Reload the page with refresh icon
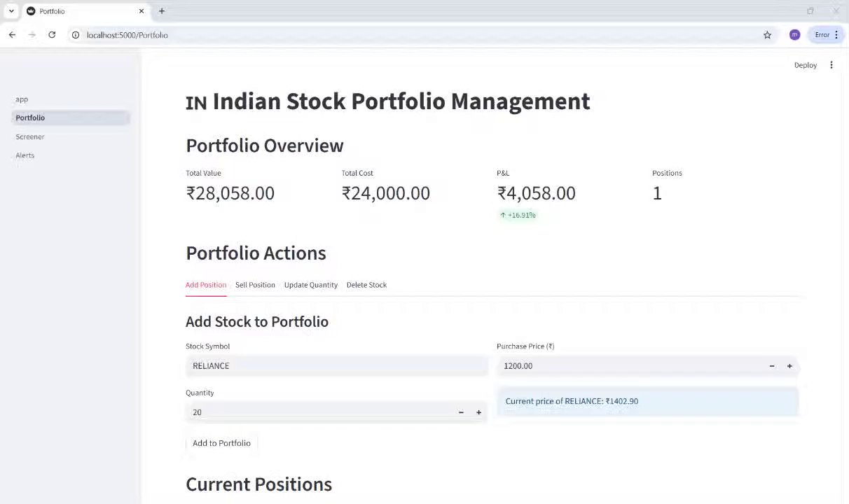849x504 pixels. pyautogui.click(x=52, y=35)
